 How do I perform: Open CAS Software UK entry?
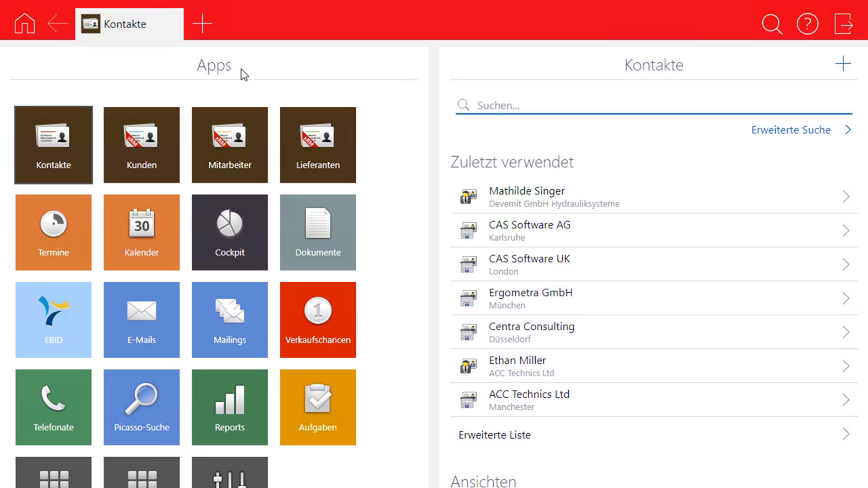[x=654, y=264]
